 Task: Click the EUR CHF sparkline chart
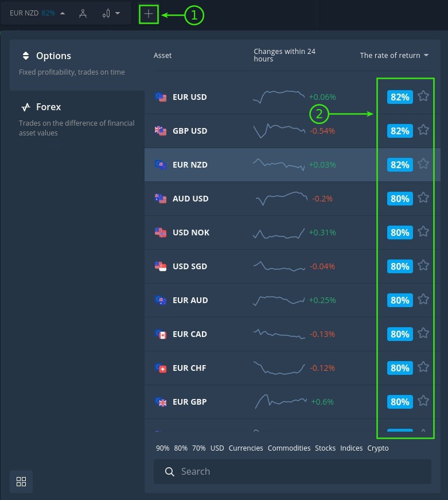[279, 367]
